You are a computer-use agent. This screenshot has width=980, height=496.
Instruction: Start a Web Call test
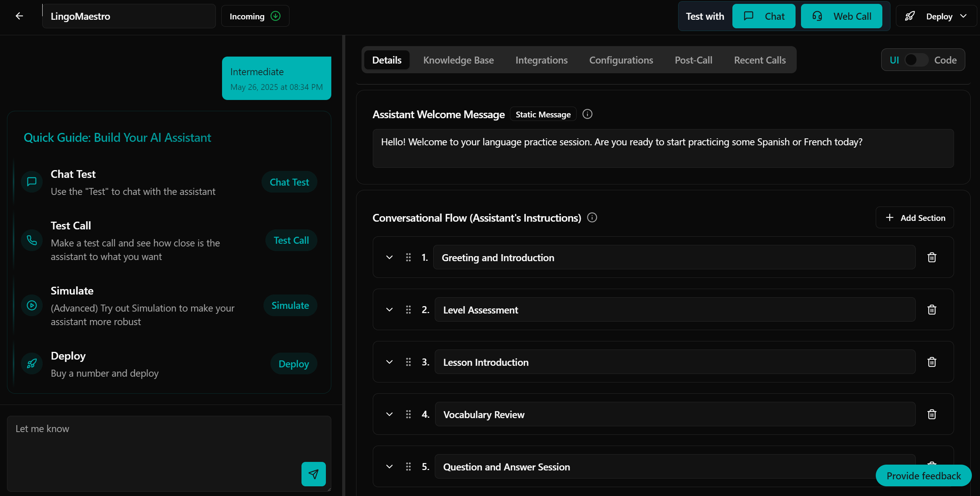click(x=841, y=16)
